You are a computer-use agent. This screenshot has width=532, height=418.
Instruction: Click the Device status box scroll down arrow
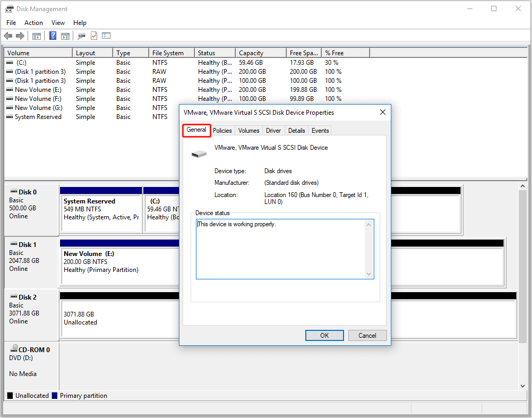click(369, 274)
